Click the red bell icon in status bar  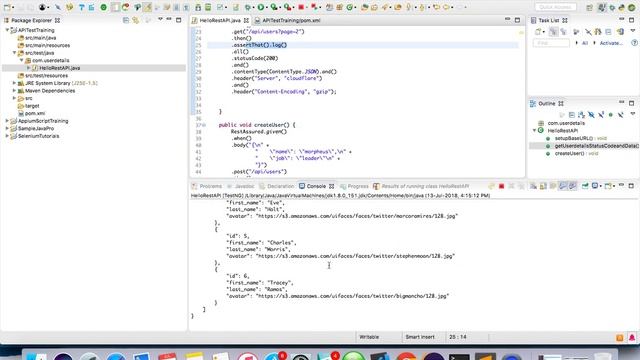(632, 337)
